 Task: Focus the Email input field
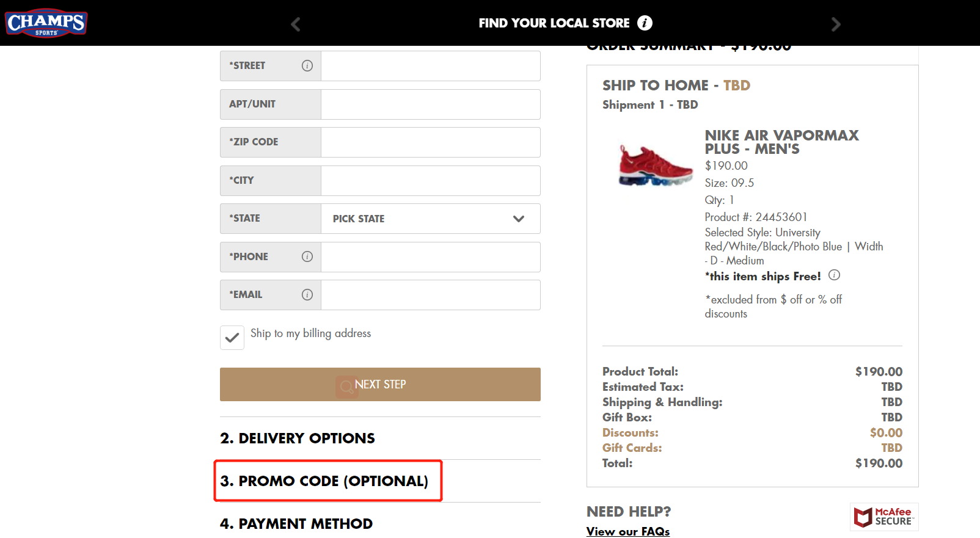pos(431,295)
